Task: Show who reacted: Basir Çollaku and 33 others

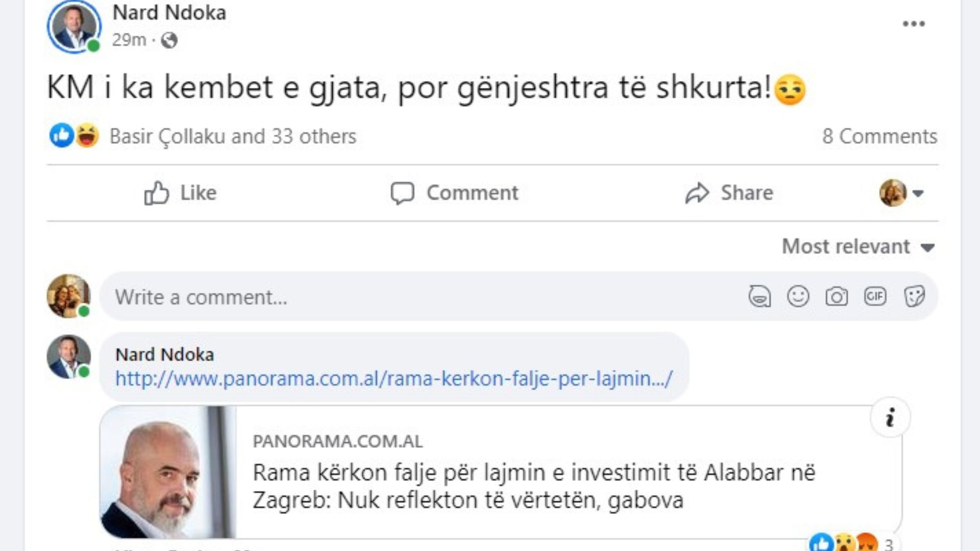Action: (x=233, y=136)
